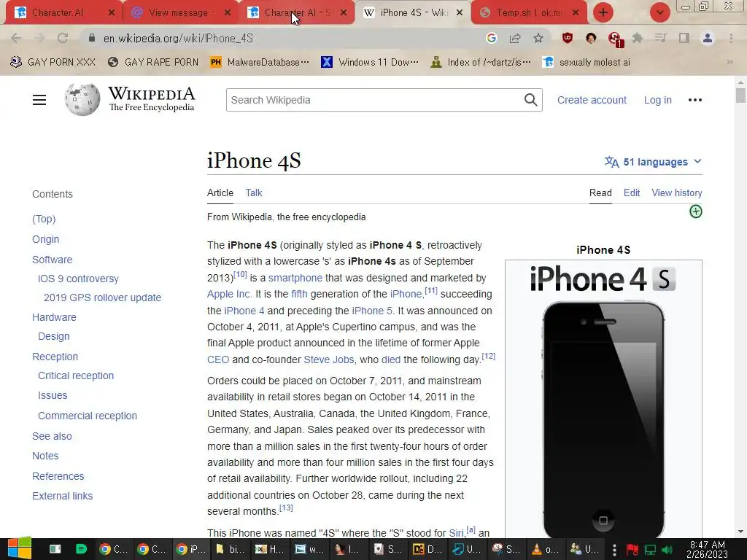
Task: Click the Log in link
Action: pyautogui.click(x=658, y=100)
